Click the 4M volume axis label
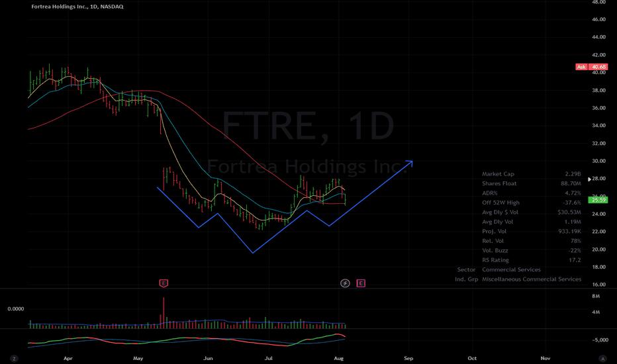The image size is (617, 364). 596,312
